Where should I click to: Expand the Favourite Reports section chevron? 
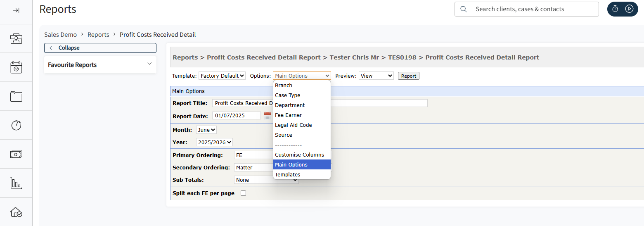pyautogui.click(x=149, y=64)
